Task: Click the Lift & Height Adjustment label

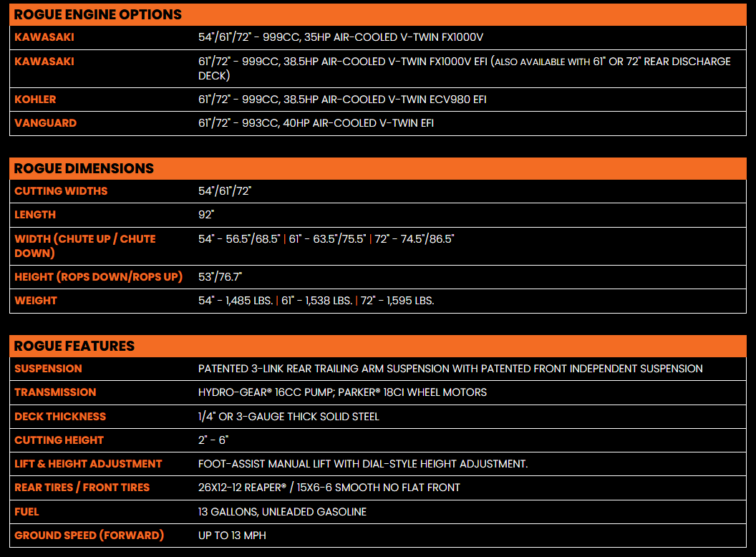Action: 88,464
